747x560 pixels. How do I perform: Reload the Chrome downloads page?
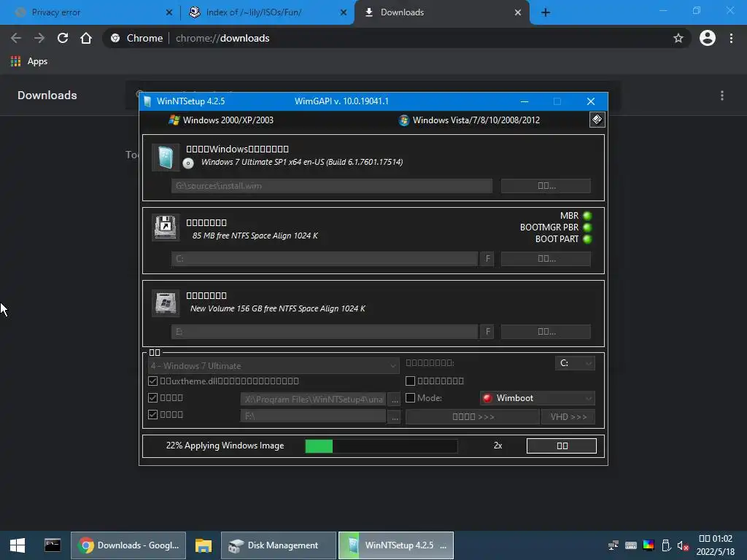coord(63,38)
